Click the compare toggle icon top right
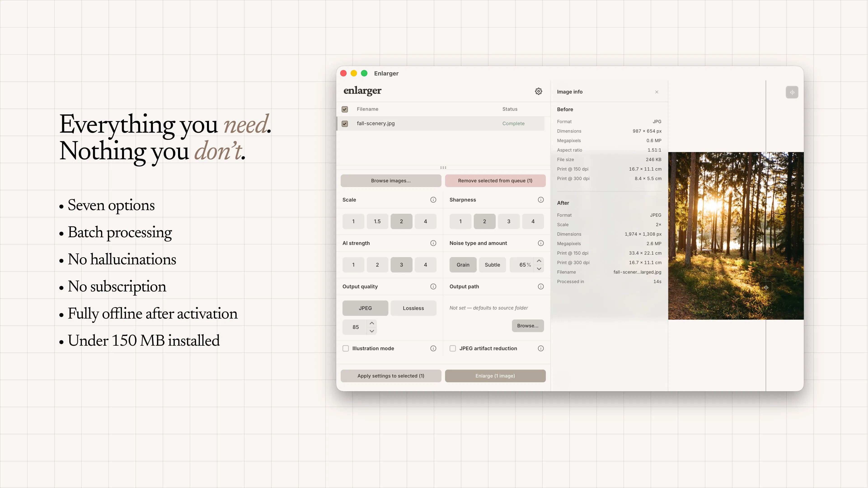868x488 pixels. click(792, 92)
